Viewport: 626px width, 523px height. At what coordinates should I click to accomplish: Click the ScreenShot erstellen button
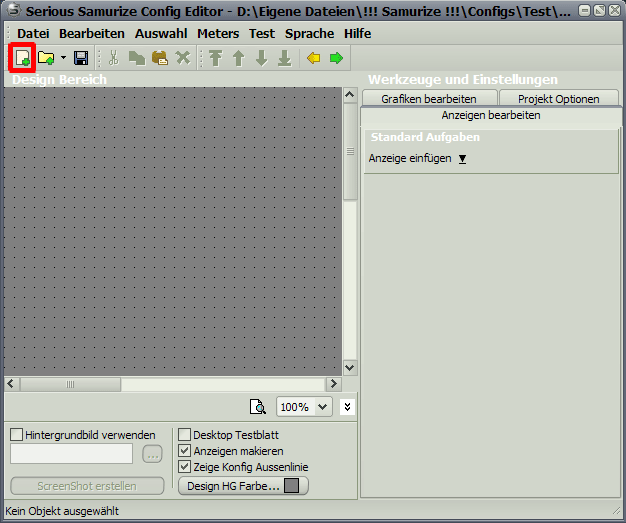[87, 486]
